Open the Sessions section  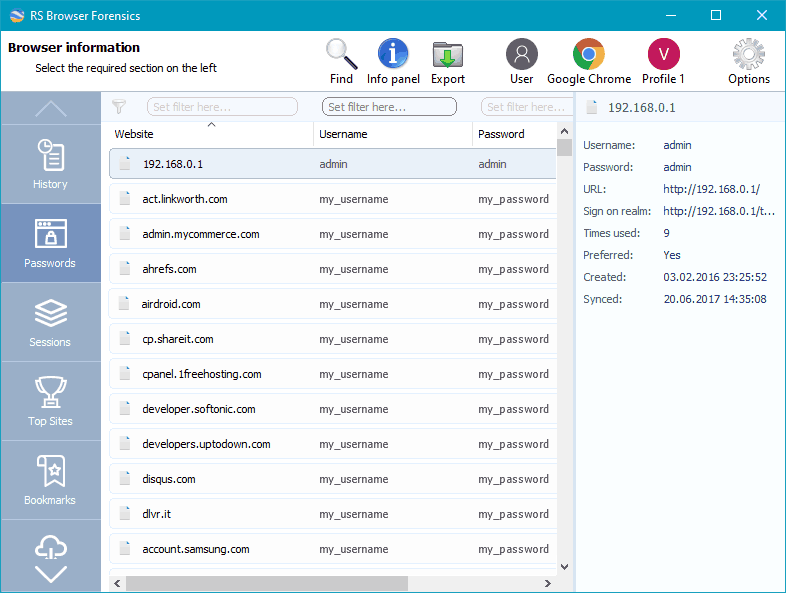(x=50, y=322)
